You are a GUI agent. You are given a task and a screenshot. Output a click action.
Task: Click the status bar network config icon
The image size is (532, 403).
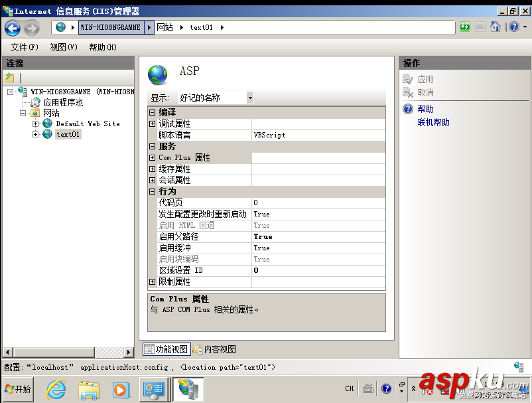(519, 366)
